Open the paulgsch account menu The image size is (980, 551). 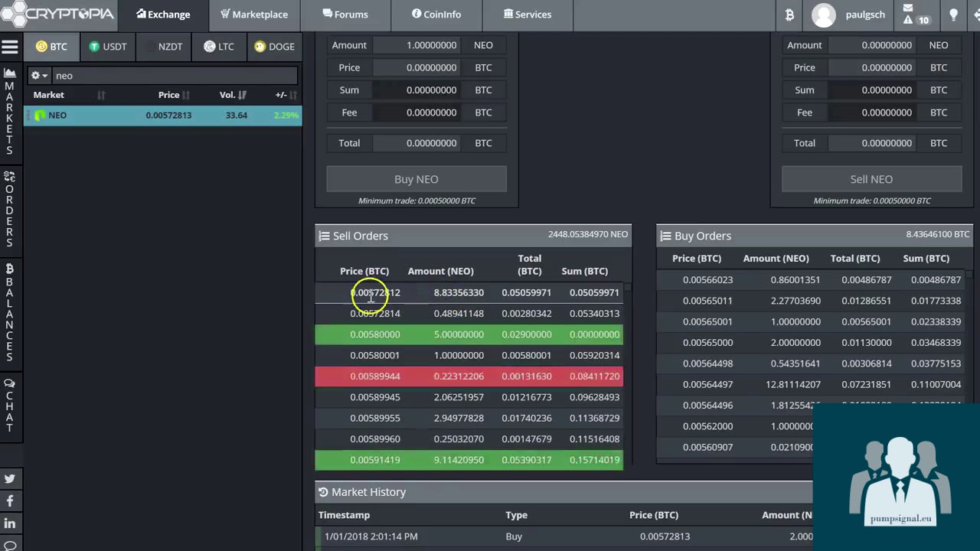click(865, 15)
